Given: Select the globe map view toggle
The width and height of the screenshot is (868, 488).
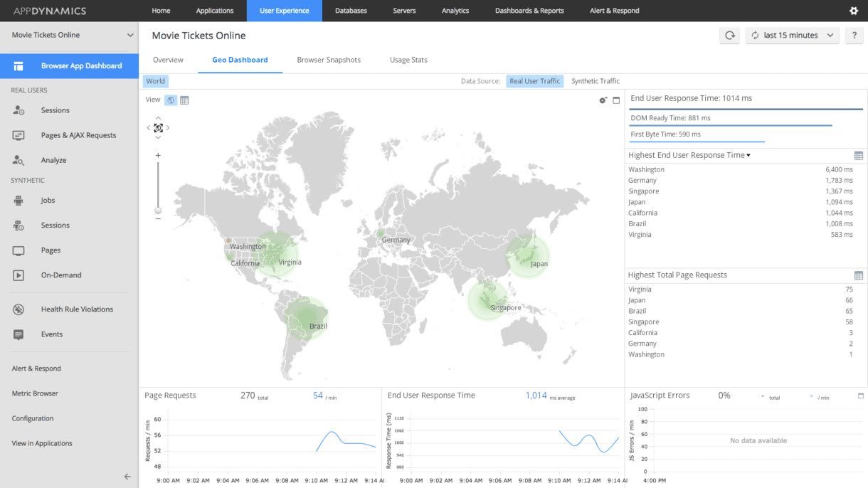Looking at the screenshot, I should coord(171,100).
